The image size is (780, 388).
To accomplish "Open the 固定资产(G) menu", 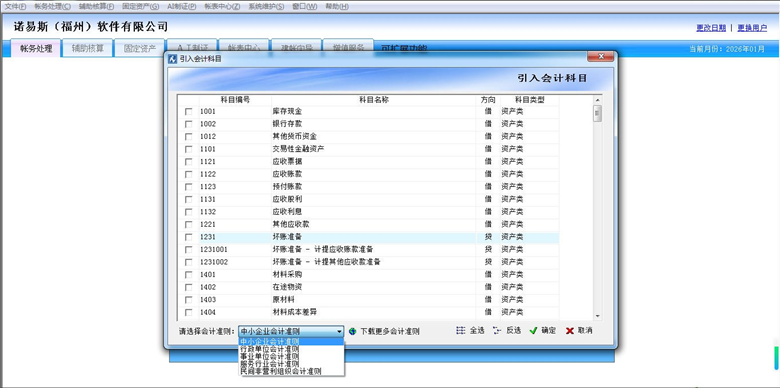I will pos(141,6).
